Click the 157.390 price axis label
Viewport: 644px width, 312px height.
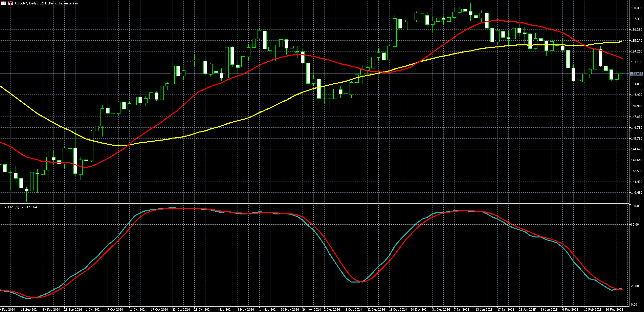click(637, 19)
